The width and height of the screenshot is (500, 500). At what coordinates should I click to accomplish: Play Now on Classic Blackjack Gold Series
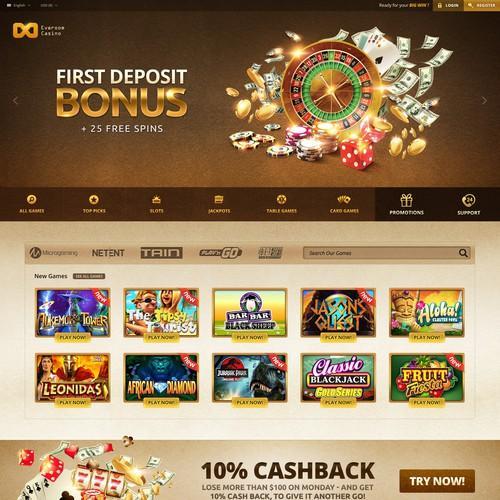[338, 403]
